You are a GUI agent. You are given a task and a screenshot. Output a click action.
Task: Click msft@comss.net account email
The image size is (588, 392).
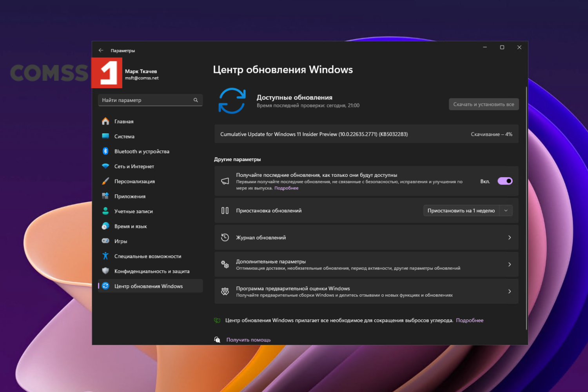142,78
